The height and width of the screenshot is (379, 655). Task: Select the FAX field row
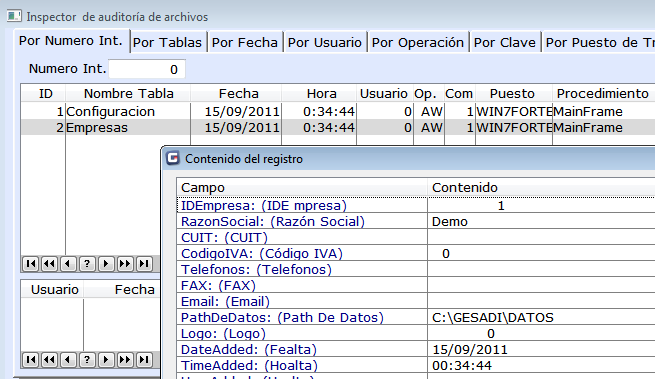pos(416,285)
